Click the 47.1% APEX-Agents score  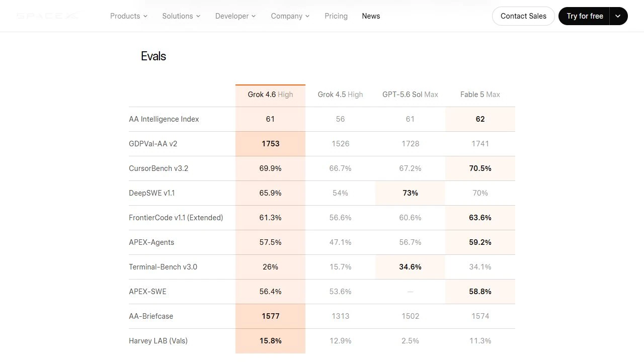point(340,242)
